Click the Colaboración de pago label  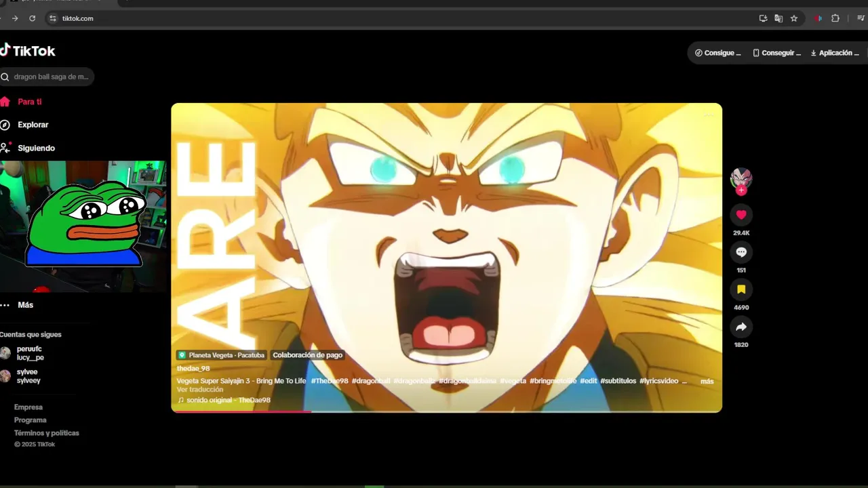(x=308, y=355)
